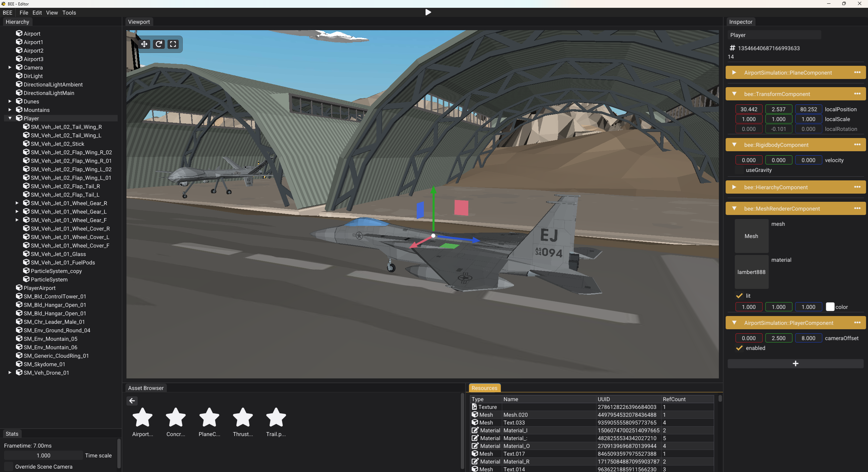The width and height of the screenshot is (868, 472).
Task: Expand SM_Veh_Jet_01_Wheel_Gear_R in the hierarchy
Action: pyautogui.click(x=17, y=203)
